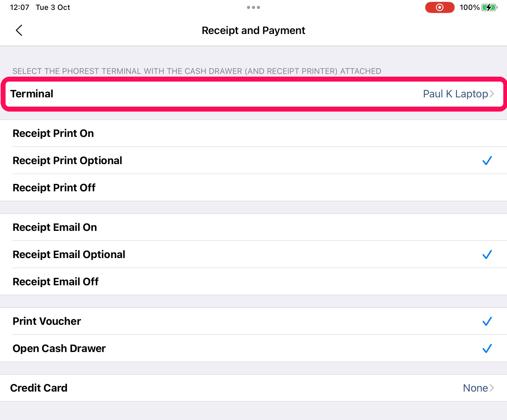Viewport: 507px width, 420px height.
Task: Tap the red screen recording indicator
Action: pyautogui.click(x=439, y=7)
